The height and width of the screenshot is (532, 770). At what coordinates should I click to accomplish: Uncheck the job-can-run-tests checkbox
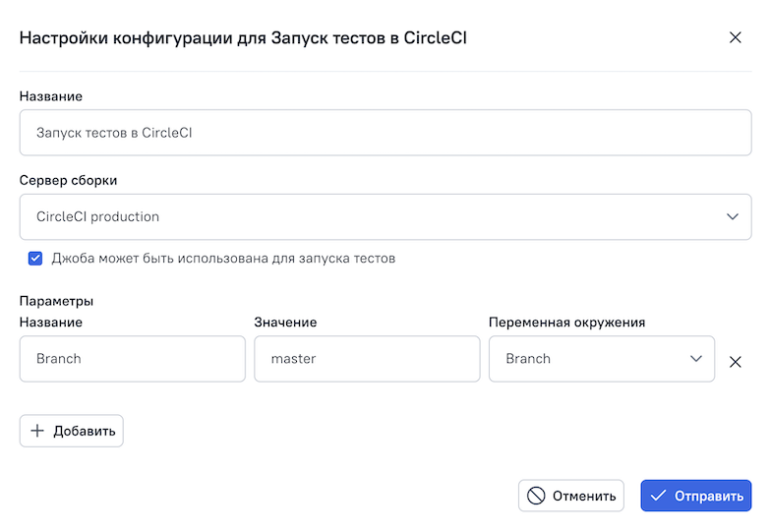pyautogui.click(x=35, y=259)
